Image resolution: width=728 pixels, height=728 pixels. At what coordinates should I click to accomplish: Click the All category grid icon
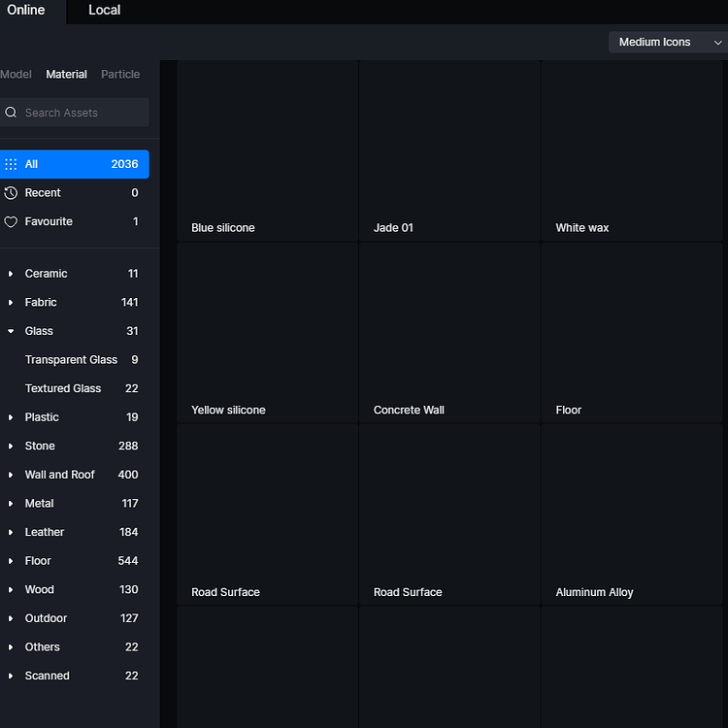12,164
